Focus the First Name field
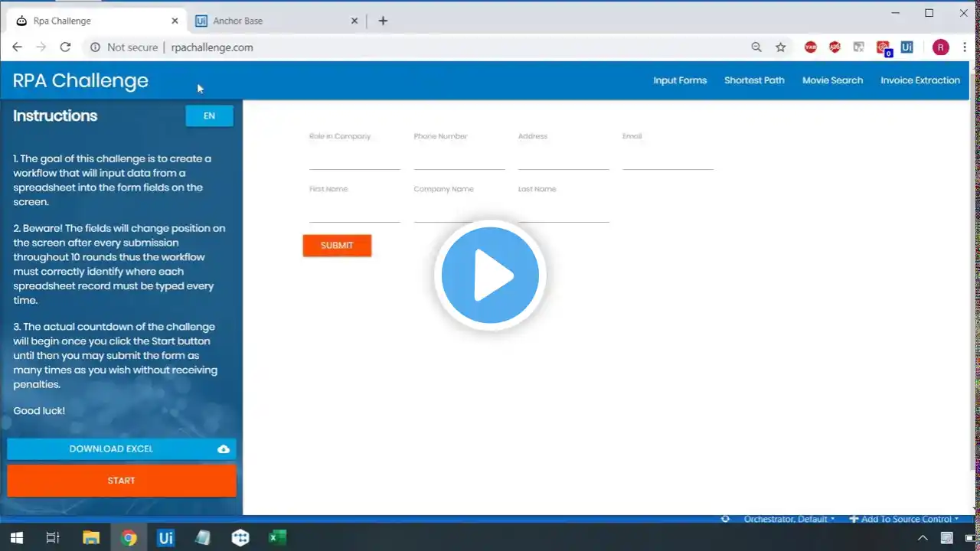The height and width of the screenshot is (551, 980). pos(354,212)
